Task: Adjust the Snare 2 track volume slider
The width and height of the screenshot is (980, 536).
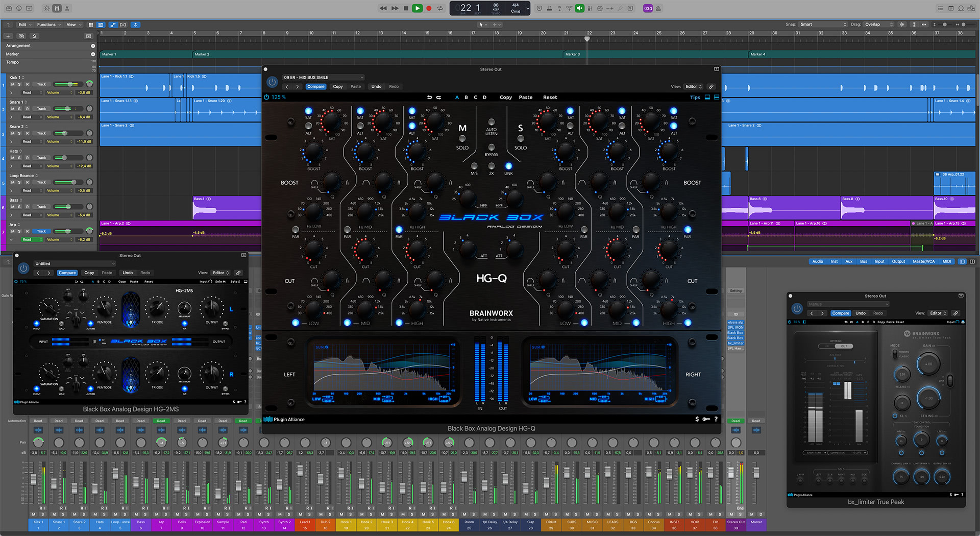Action: pyautogui.click(x=68, y=133)
